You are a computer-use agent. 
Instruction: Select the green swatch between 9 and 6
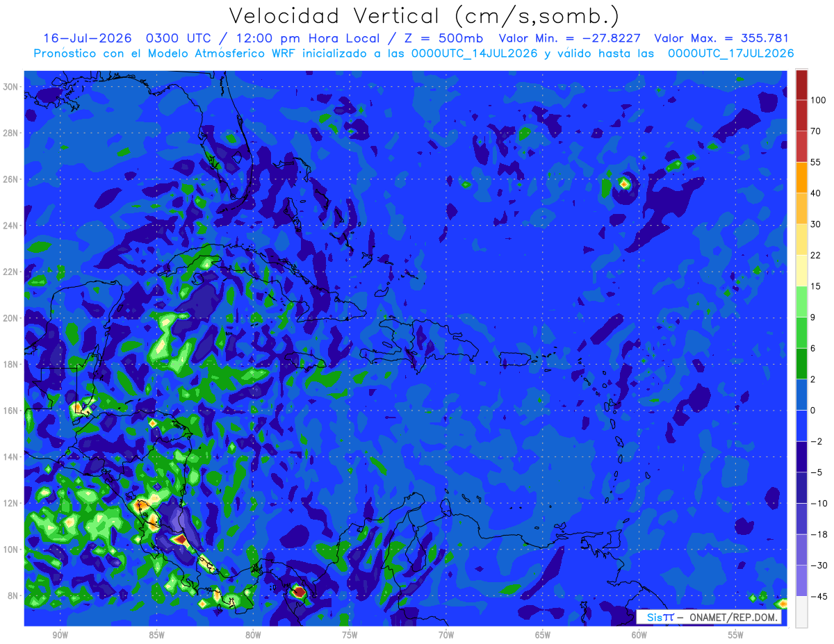click(801, 332)
